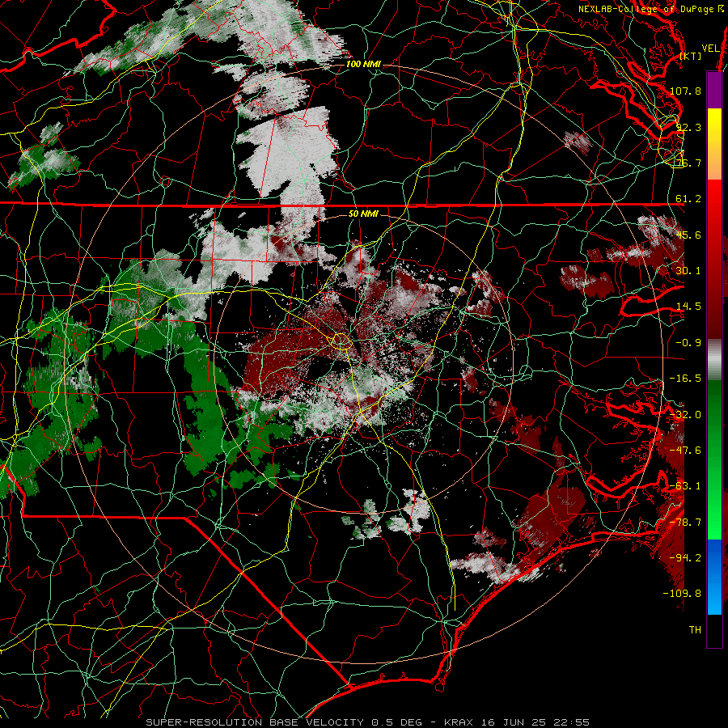Click the -109.8 velocity scale value
This screenshot has width=728, height=728.
click(x=682, y=594)
